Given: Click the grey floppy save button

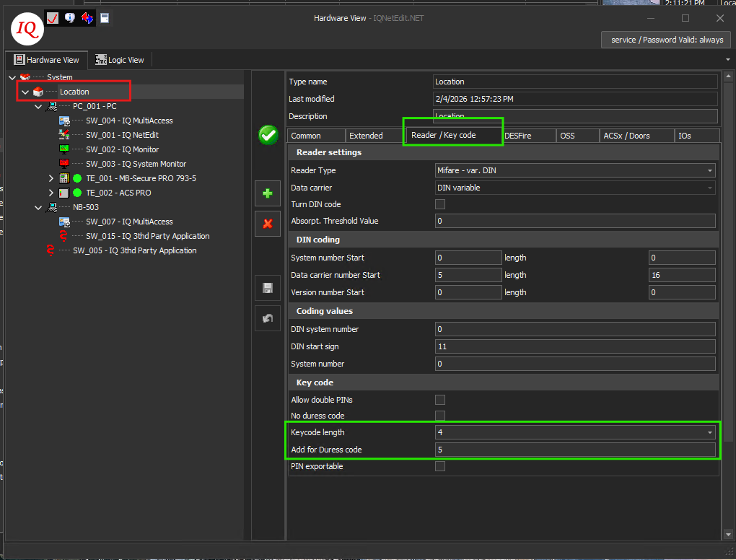Looking at the screenshot, I should 268,288.
